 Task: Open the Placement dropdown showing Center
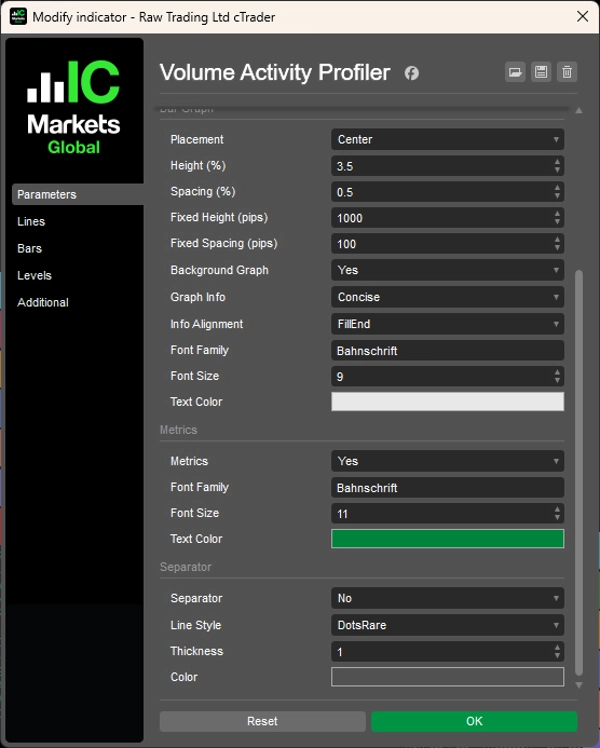(447, 139)
